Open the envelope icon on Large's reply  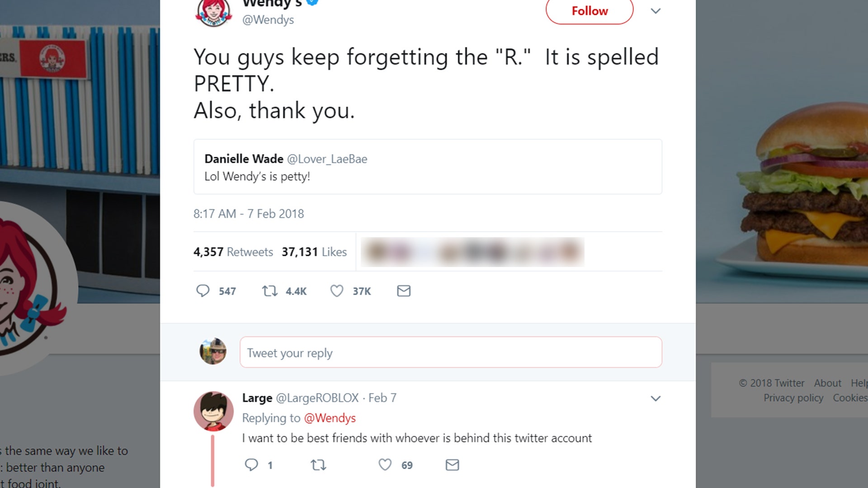pos(452,465)
